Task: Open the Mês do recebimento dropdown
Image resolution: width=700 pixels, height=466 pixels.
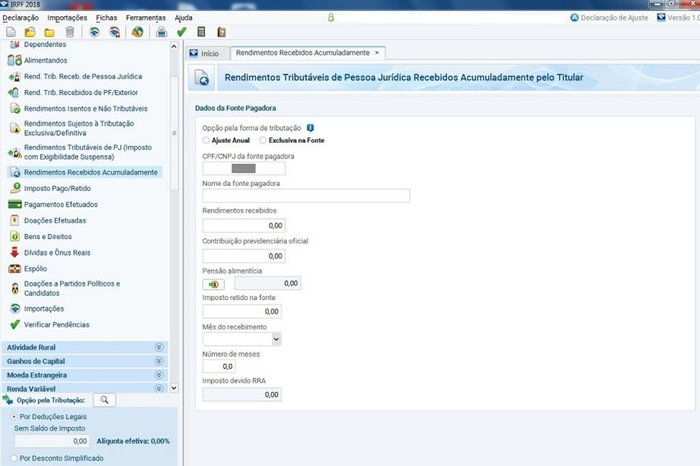Action: 242,339
